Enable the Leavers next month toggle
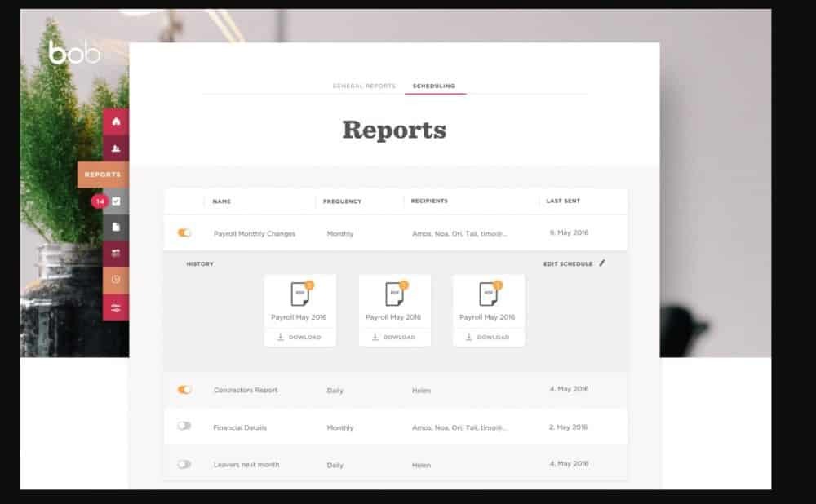Viewport: 816px width, 504px height. click(184, 464)
